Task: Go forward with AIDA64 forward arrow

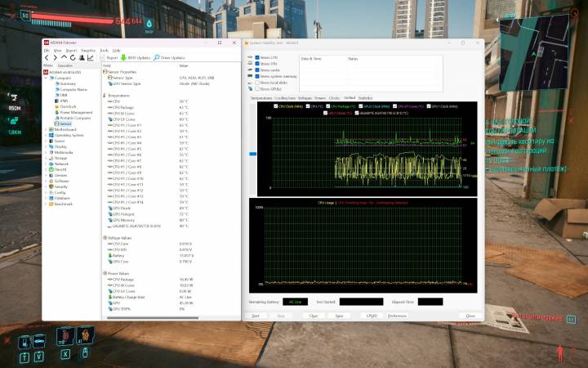Action: click(x=56, y=58)
